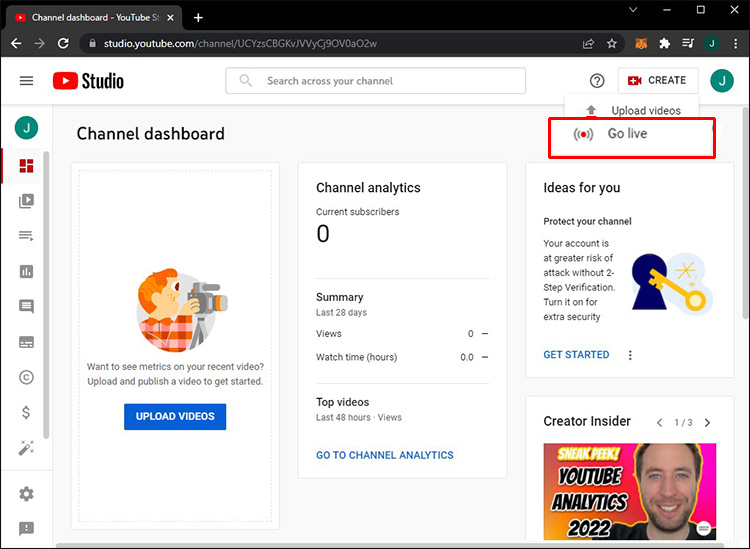Click the Watch time (hours) row

click(x=402, y=357)
